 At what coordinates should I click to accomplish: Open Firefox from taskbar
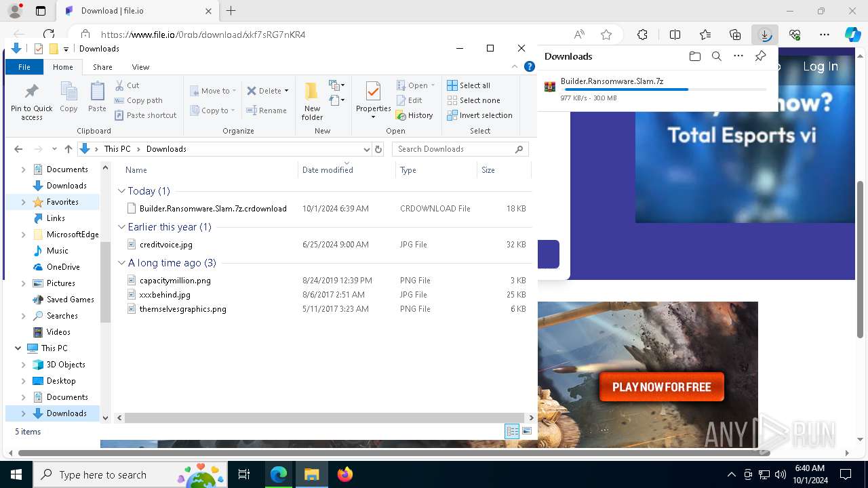point(344,474)
